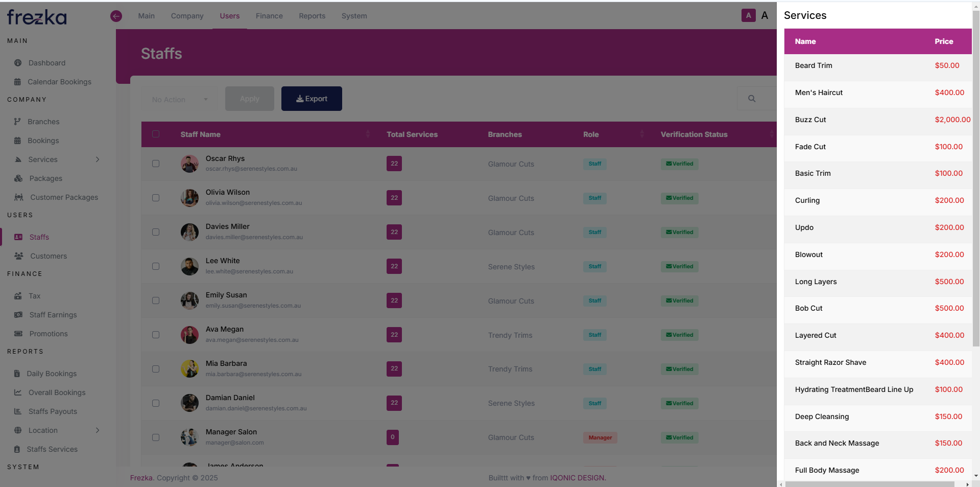
Task: Open the Finance menu in top navigation
Action: (269, 16)
